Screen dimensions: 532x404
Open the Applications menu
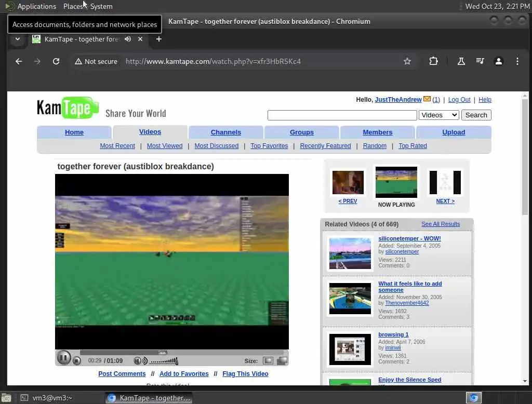(x=37, y=6)
